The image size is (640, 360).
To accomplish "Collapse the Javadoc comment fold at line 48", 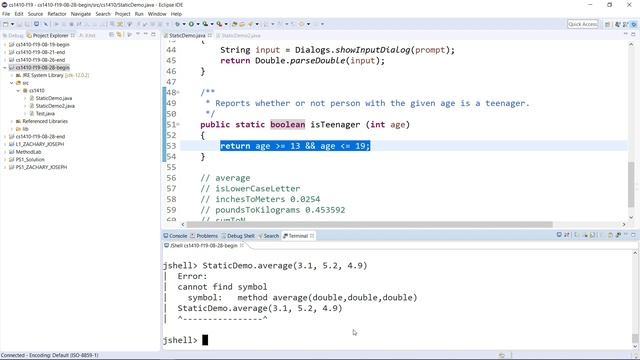I will (178, 93).
